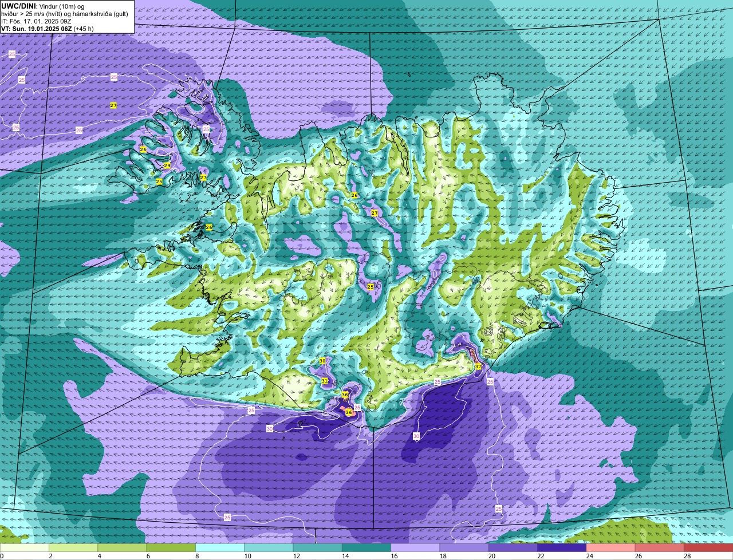This screenshot has height=560, width=733.
Task: Click the pale yellow 0–2 m/s legend swatch
Action: tap(25, 547)
